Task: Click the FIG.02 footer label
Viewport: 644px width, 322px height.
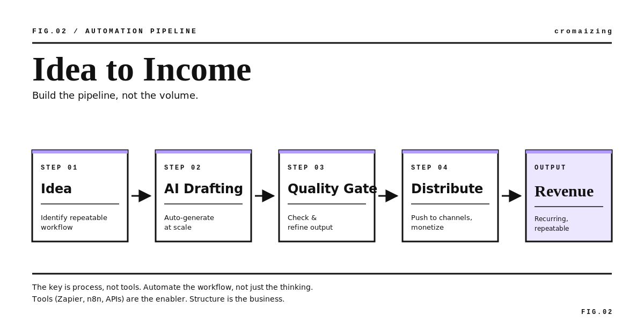Action: coord(597,312)
